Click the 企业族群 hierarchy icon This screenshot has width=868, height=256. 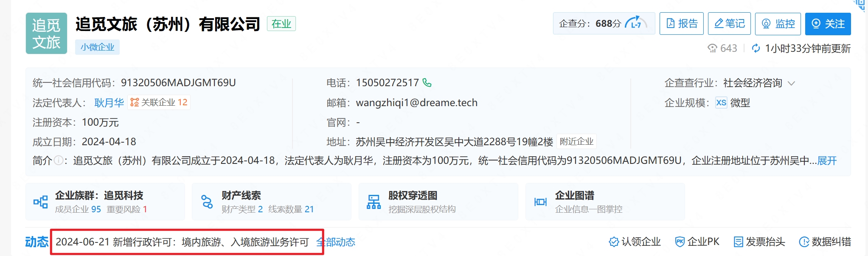pyautogui.click(x=41, y=202)
